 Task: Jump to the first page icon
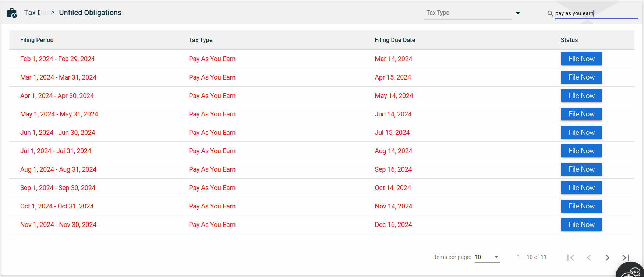tap(570, 257)
